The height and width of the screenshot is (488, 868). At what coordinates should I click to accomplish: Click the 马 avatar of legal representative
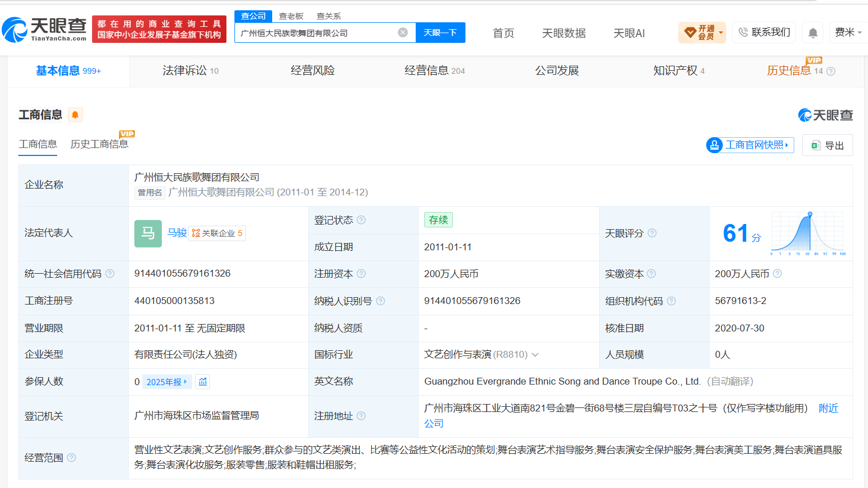(x=148, y=233)
